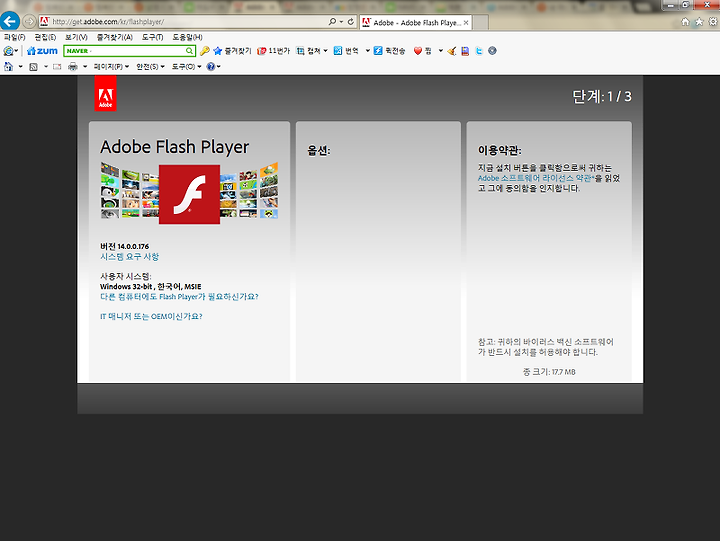The image size is (720, 541).
Task: Click the Flash Player logo image
Action: coord(189,194)
